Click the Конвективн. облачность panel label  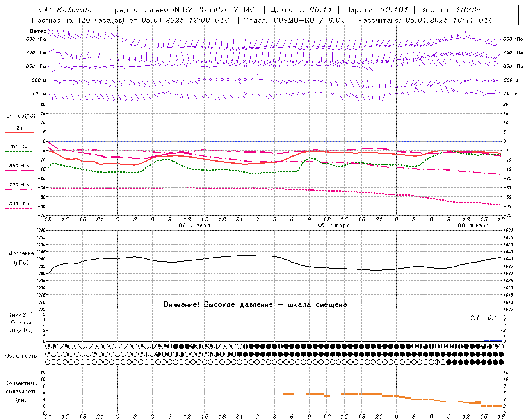(21, 388)
